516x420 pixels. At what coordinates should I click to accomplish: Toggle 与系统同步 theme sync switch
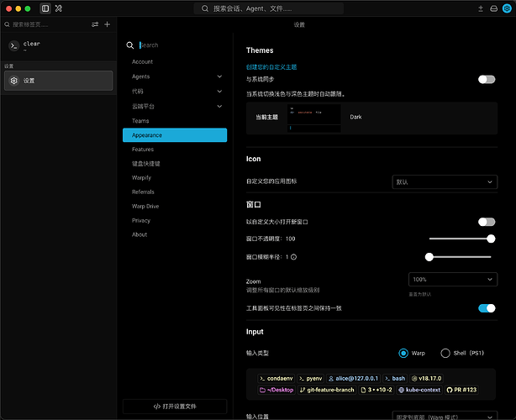[487, 80]
